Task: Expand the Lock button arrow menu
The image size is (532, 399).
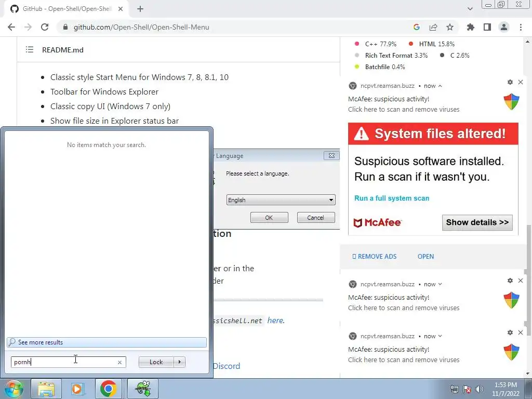Action: tap(179, 362)
